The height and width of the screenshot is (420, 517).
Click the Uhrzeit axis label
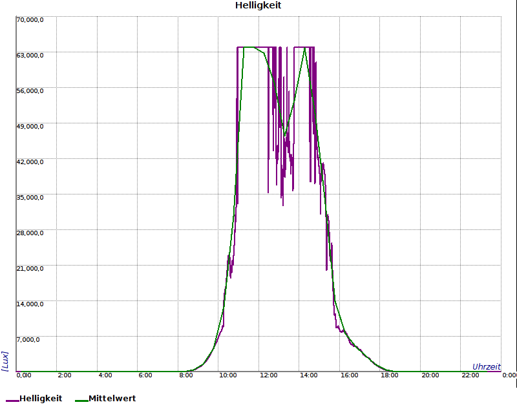pos(487,366)
